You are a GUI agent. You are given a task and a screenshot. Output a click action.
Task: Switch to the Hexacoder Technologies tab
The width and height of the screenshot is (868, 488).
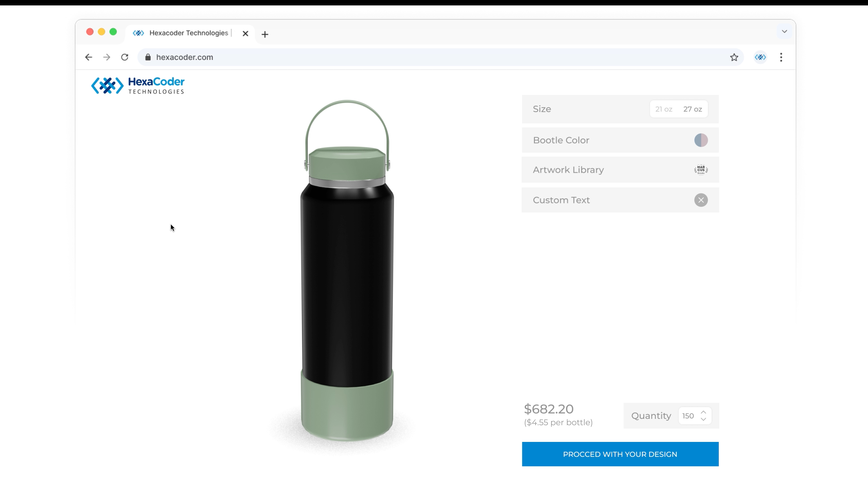click(x=189, y=33)
